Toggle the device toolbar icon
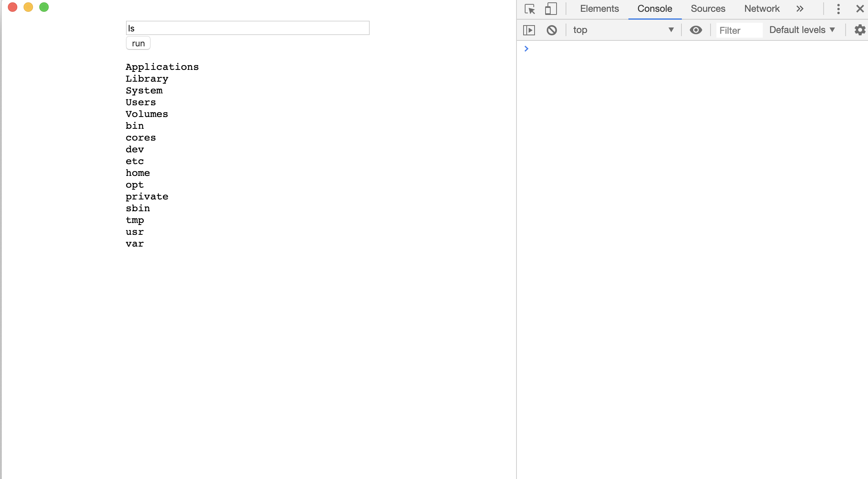Image resolution: width=868 pixels, height=479 pixels. pos(551,9)
